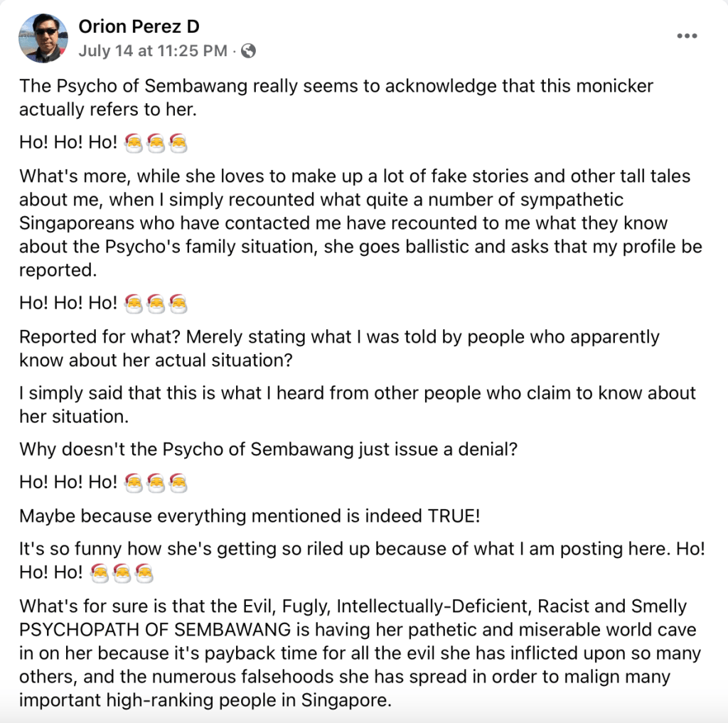Viewport: 728px width, 723px height.
Task: Click first Santa emoji after 'posting here' paragraph
Action: (x=100, y=572)
